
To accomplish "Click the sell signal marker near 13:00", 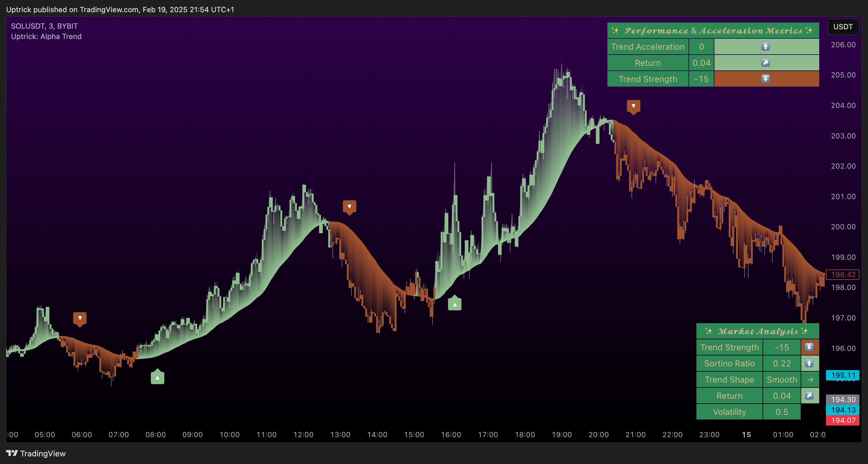I will tap(349, 207).
